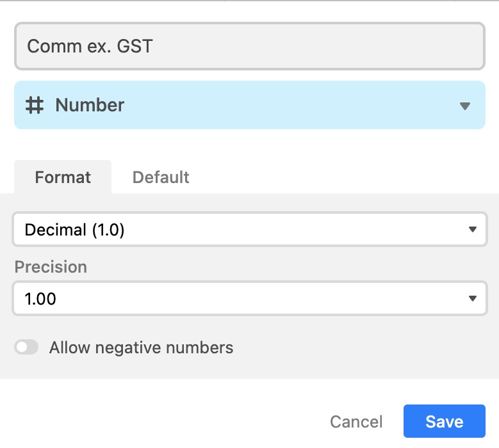Click Cancel to discard changes
499x448 pixels.
pyautogui.click(x=356, y=422)
